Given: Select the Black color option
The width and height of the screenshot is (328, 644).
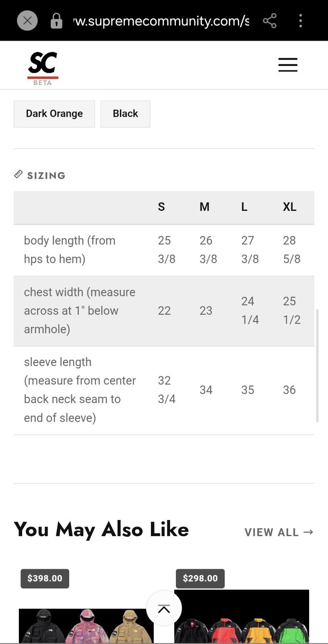Looking at the screenshot, I should click(x=125, y=114).
